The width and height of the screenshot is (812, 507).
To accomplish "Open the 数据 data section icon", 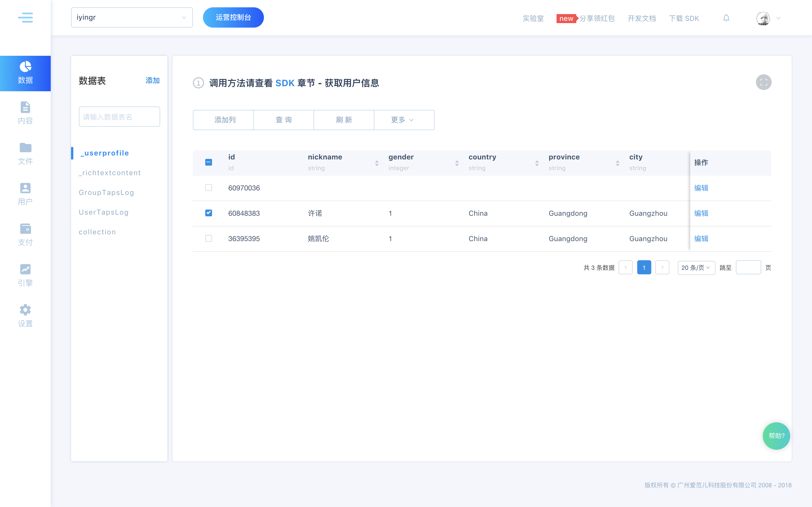I will pos(25,67).
